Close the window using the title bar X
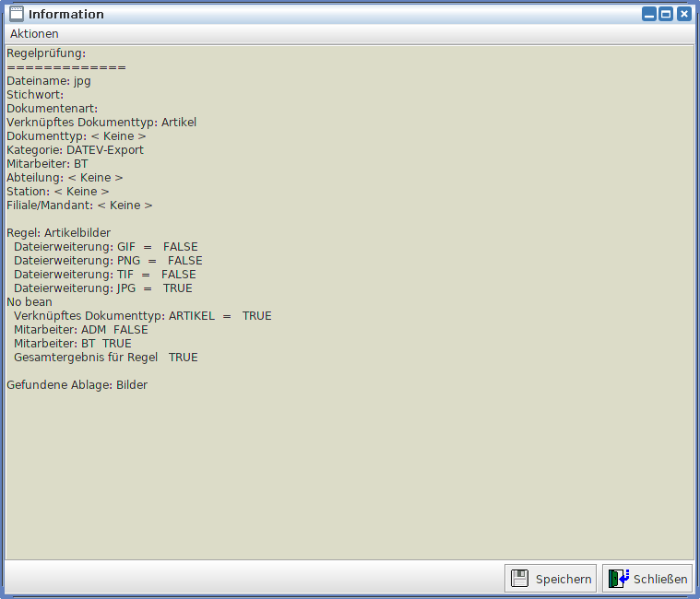The width and height of the screenshot is (700, 599). (683, 14)
